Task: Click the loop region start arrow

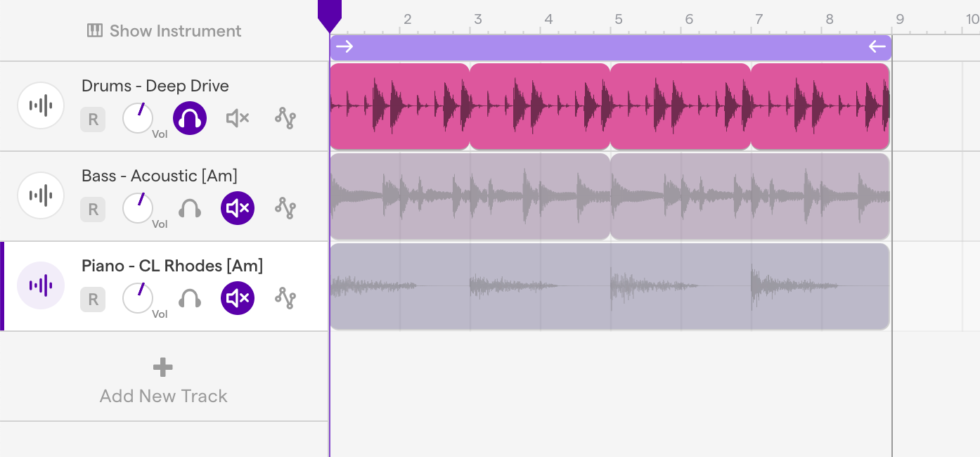Action: 344,47
